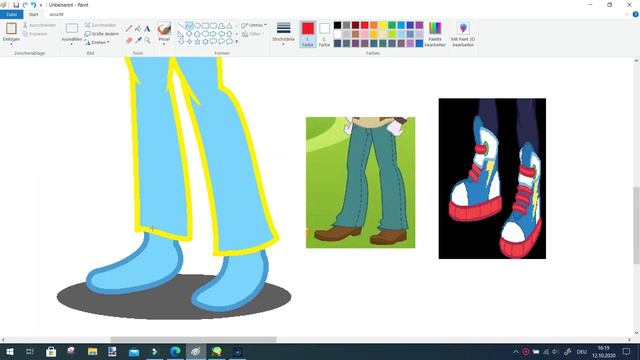
Task: Activate 2. Farbe background color
Action: tap(324, 34)
